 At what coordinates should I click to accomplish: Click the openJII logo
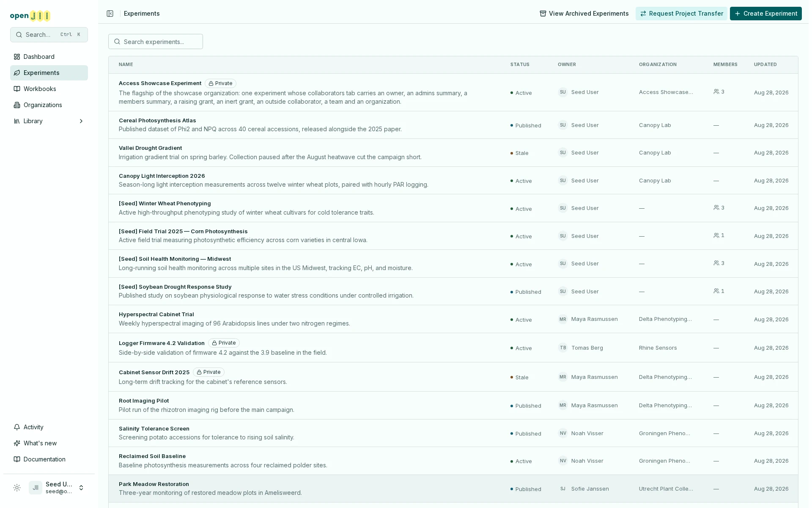click(x=30, y=16)
